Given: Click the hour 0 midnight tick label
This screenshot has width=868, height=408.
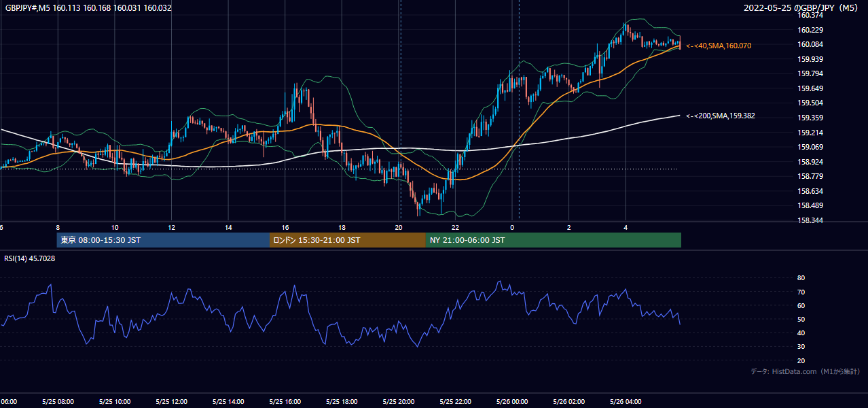Looking at the screenshot, I should pos(512,228).
